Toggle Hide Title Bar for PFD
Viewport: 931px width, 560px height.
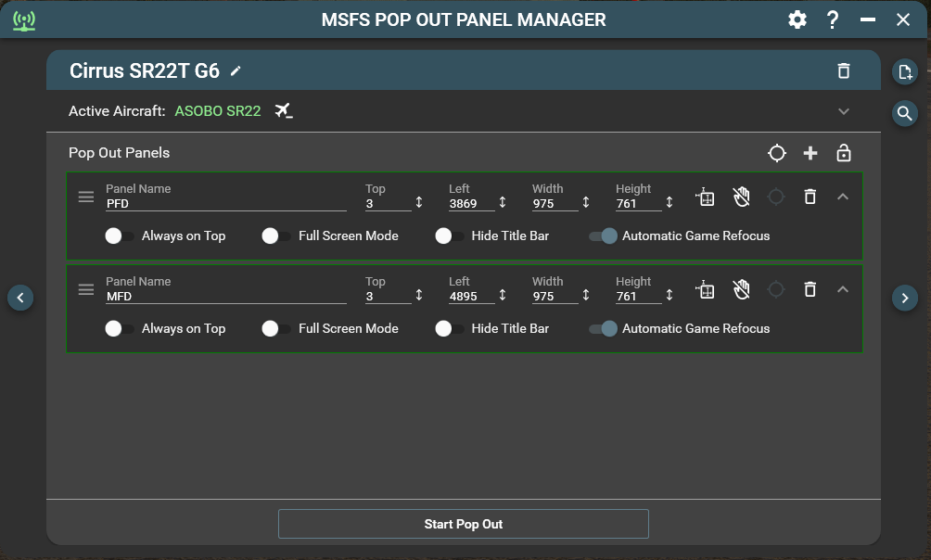tap(450, 236)
